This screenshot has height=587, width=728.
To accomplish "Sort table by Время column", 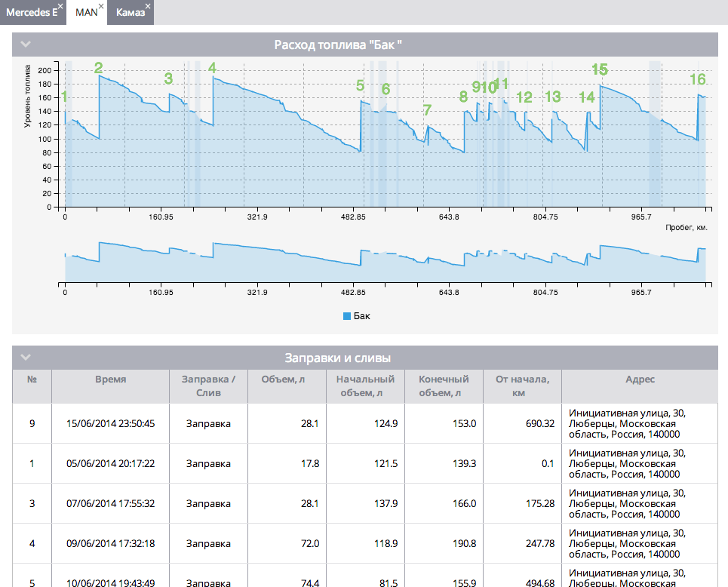I will [110, 380].
